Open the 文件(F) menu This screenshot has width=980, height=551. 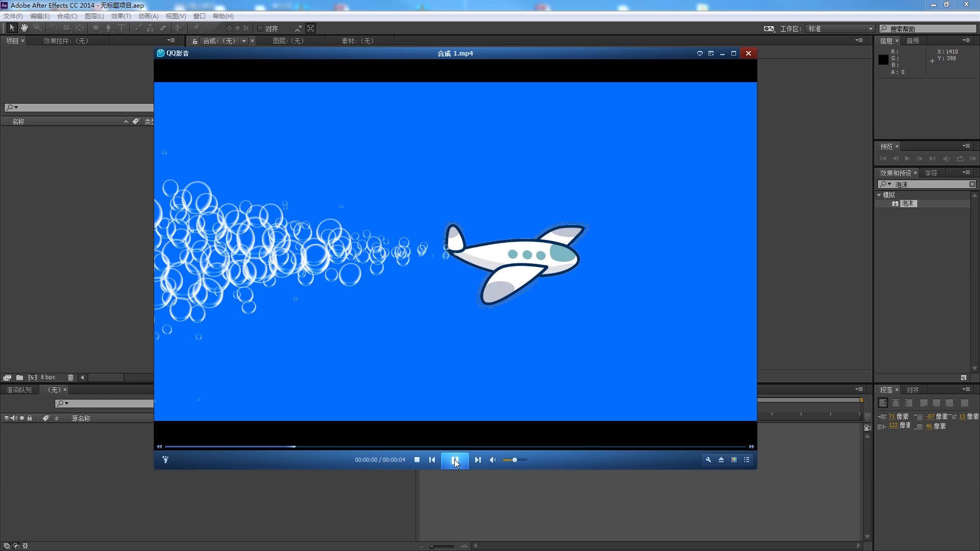coord(13,16)
